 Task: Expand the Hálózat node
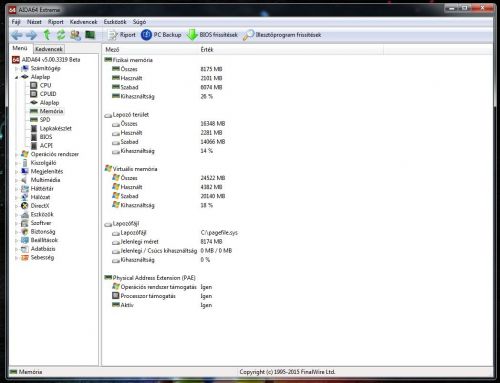16,197
